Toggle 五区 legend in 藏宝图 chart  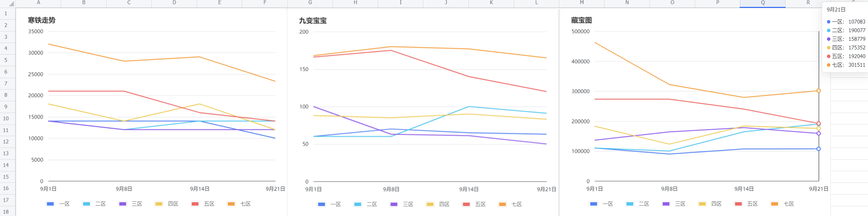(746, 204)
